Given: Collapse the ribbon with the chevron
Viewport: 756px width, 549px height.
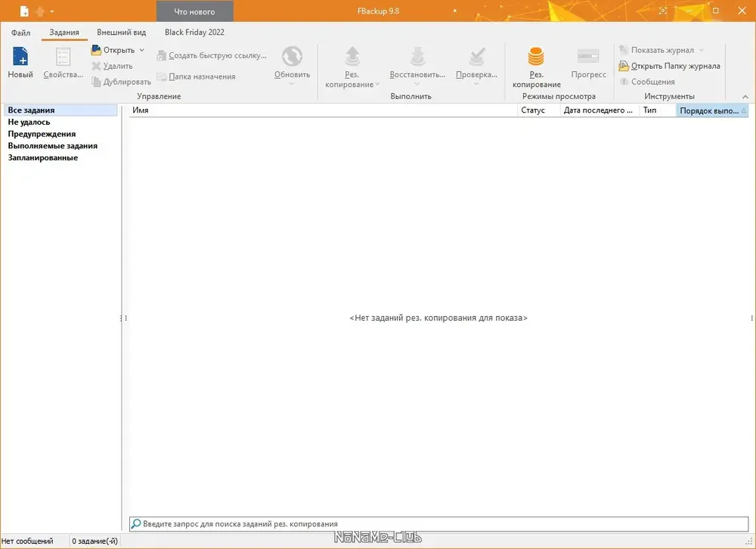Looking at the screenshot, I should tap(745, 97).
